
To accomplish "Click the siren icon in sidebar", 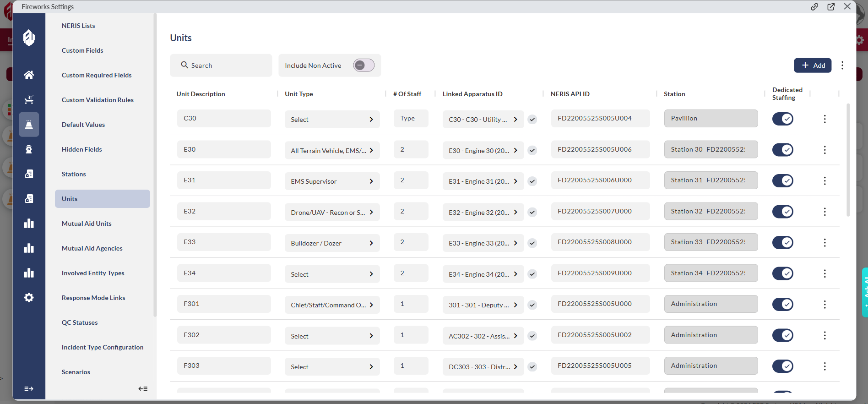I will pos(29,125).
